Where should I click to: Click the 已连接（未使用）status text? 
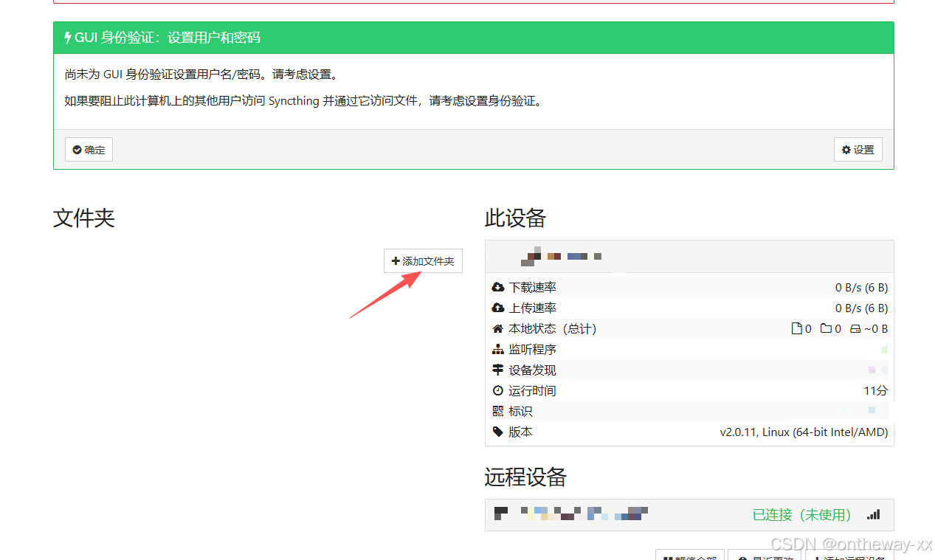[x=801, y=514]
